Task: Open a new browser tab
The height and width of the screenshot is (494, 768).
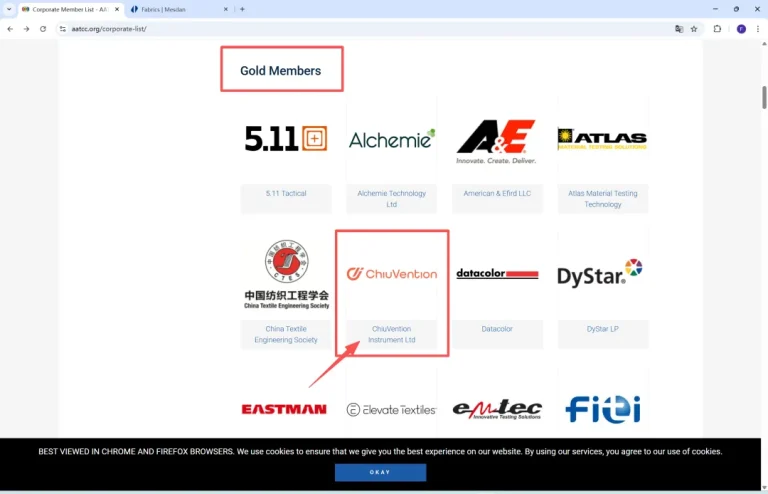Action: click(x=242, y=9)
